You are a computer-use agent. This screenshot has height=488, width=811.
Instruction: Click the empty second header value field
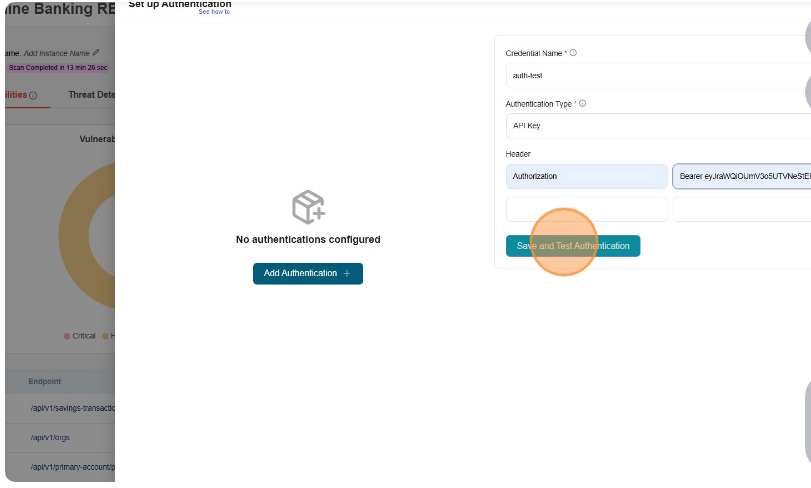(x=741, y=209)
